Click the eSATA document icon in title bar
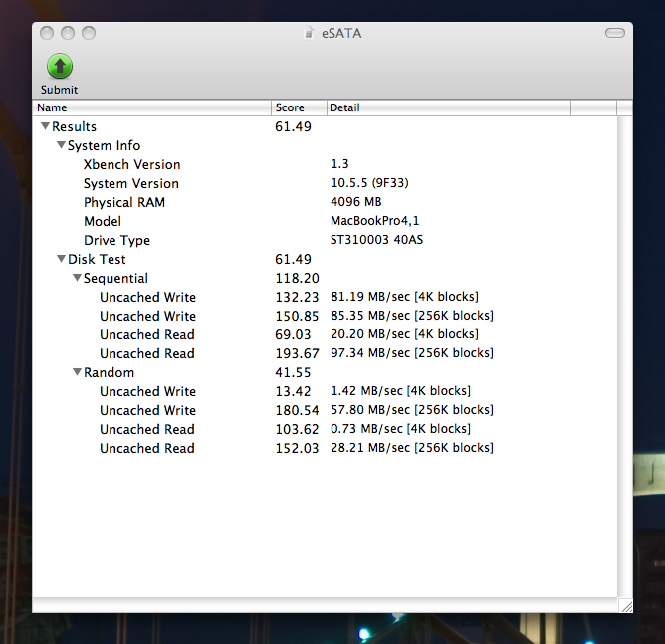Image resolution: width=665 pixels, height=644 pixels. pos(311,32)
